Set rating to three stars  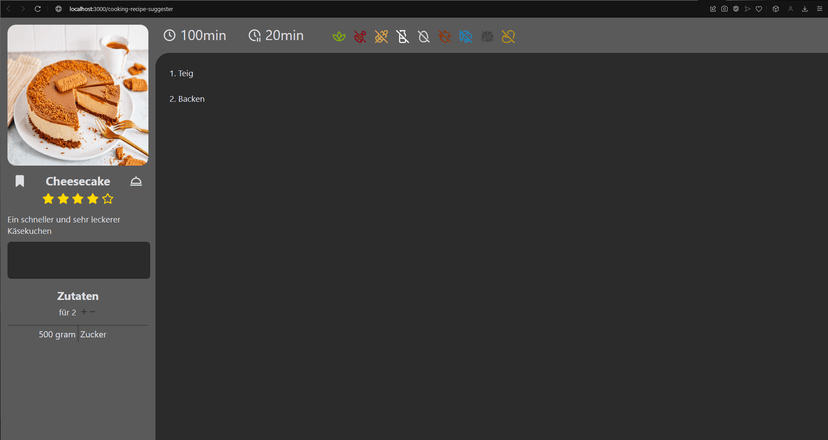click(x=78, y=199)
